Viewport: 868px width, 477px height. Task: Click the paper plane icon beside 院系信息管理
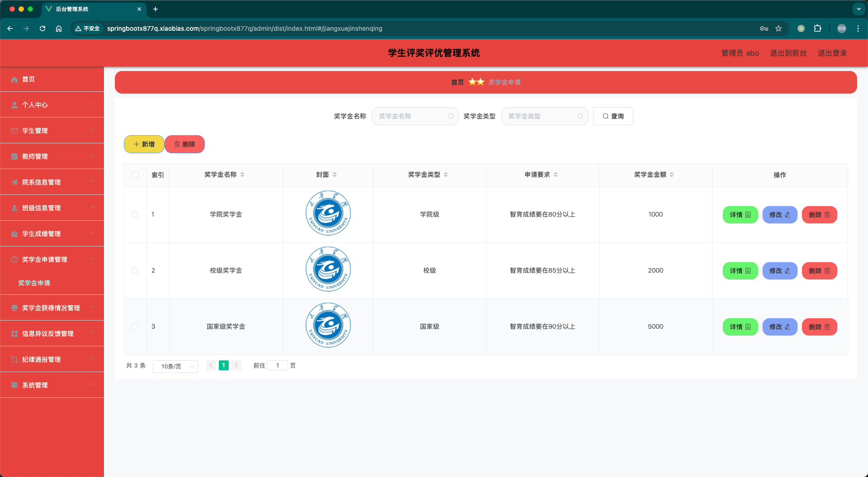pyautogui.click(x=14, y=182)
